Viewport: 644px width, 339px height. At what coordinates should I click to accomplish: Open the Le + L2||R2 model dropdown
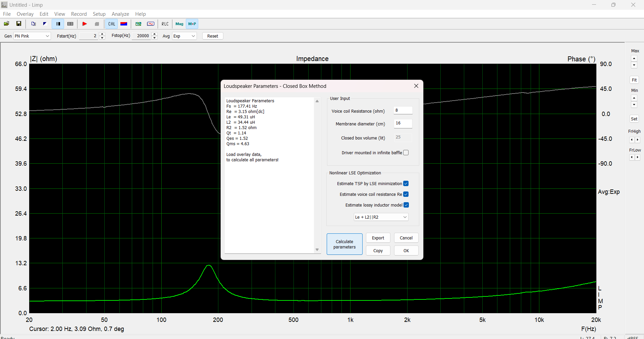click(x=381, y=217)
